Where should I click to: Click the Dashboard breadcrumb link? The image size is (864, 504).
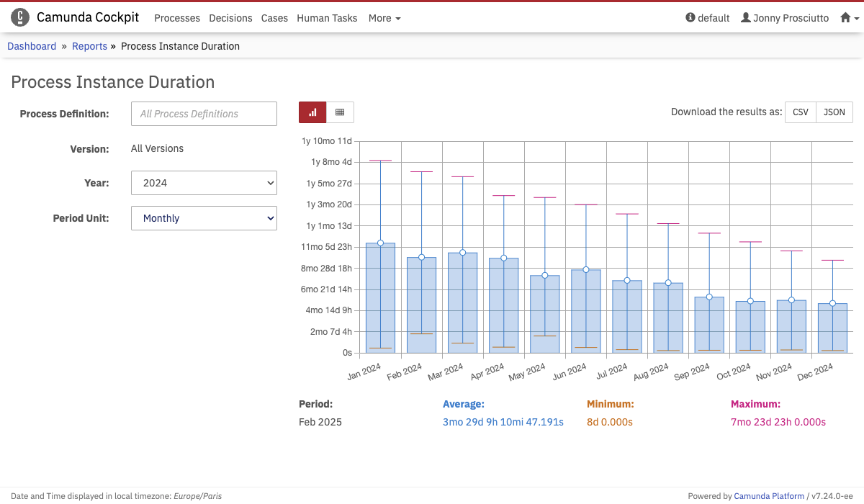tap(32, 46)
